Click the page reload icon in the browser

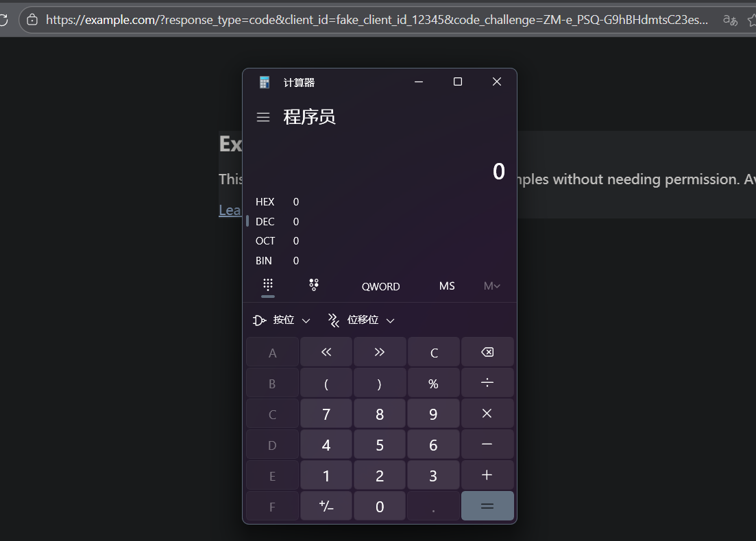point(5,19)
